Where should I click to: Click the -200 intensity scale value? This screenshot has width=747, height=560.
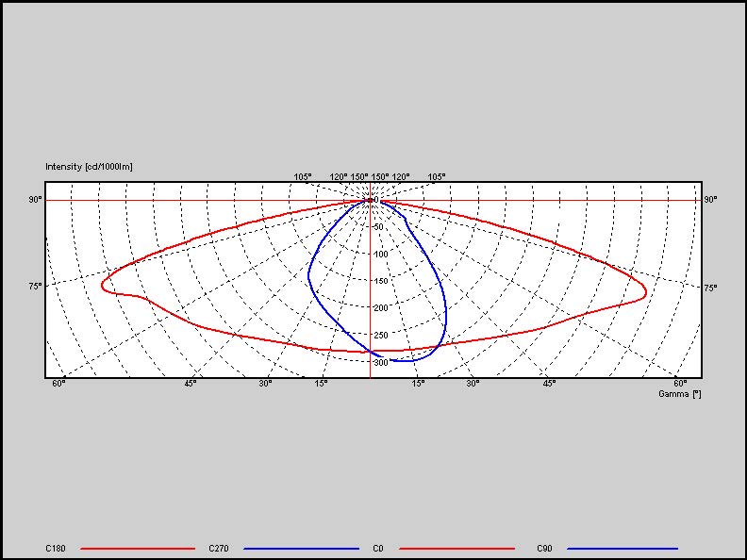(x=380, y=308)
